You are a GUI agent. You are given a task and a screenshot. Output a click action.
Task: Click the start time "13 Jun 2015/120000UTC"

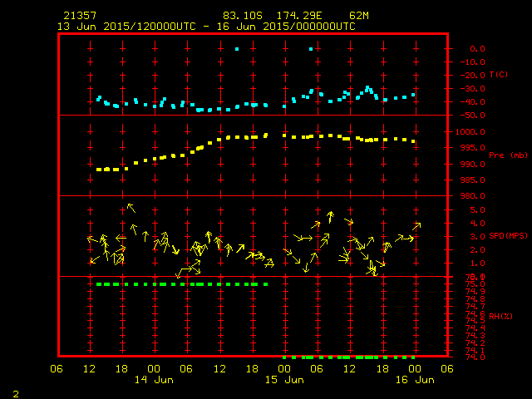point(126,27)
